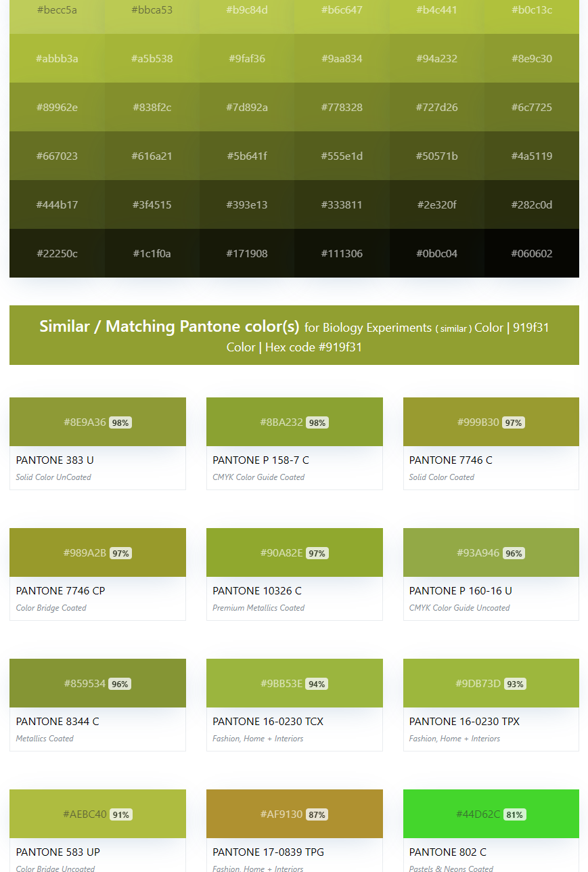Image resolution: width=588 pixels, height=872 pixels.
Task: Click the PANTONE P 160-16 U title
Action: click(461, 591)
